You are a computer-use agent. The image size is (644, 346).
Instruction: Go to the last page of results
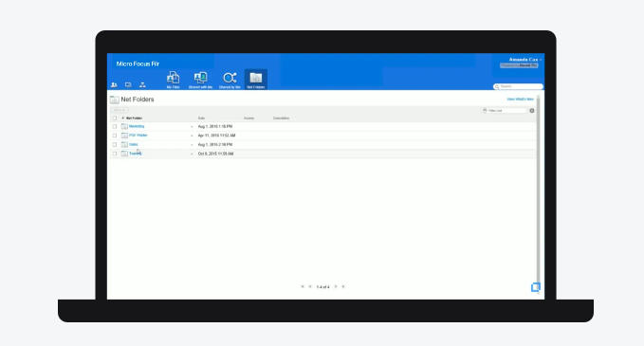pyautogui.click(x=343, y=287)
